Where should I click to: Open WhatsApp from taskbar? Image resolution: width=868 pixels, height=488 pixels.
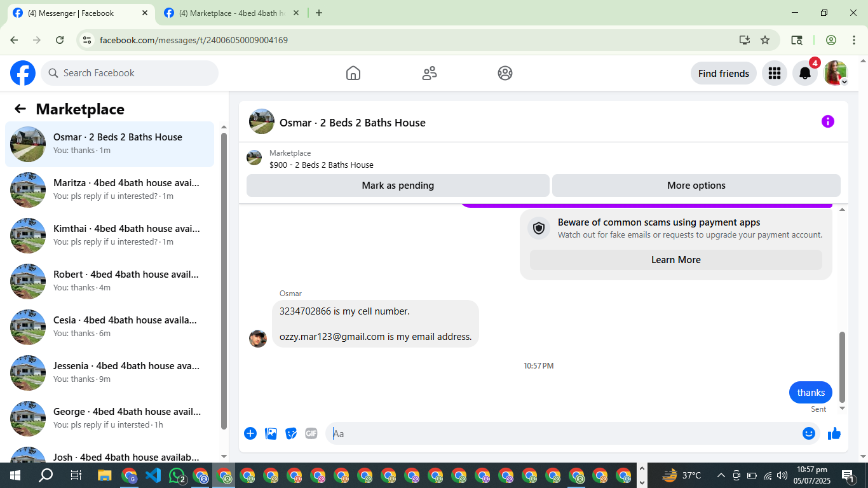point(177,475)
